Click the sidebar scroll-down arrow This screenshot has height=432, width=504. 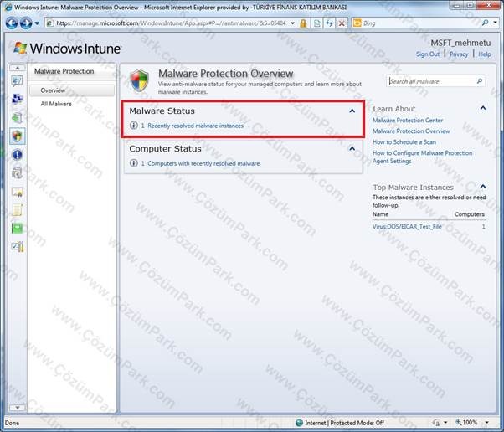click(18, 408)
